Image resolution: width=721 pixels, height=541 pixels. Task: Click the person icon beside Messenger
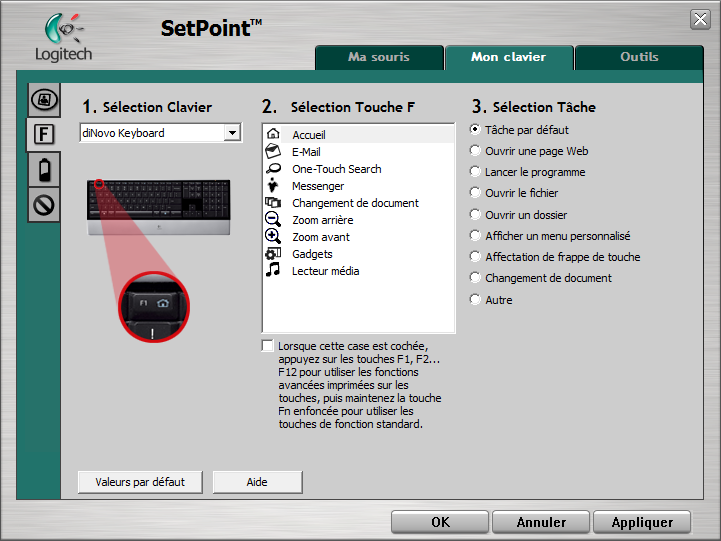pos(273,185)
